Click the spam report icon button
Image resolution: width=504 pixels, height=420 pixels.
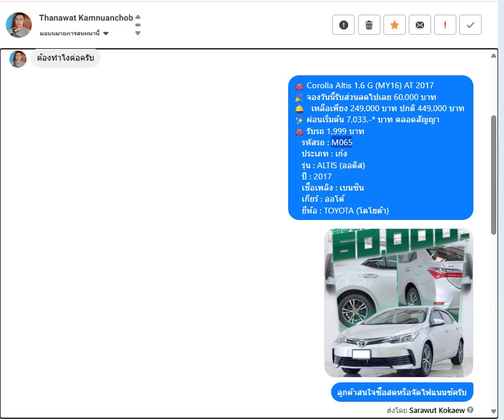coord(343,25)
